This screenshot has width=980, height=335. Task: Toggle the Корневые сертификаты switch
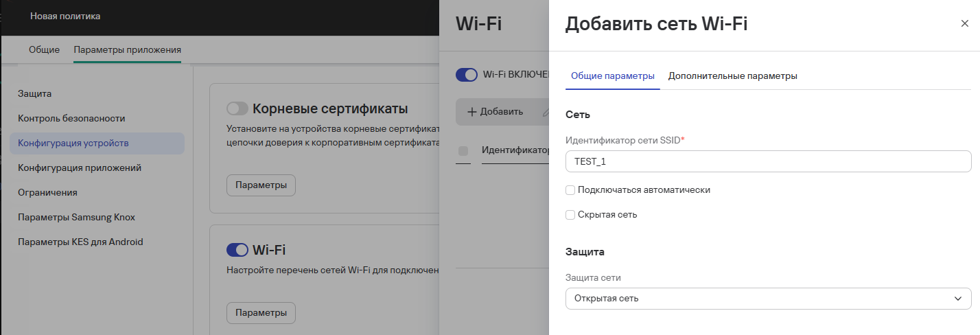click(237, 108)
